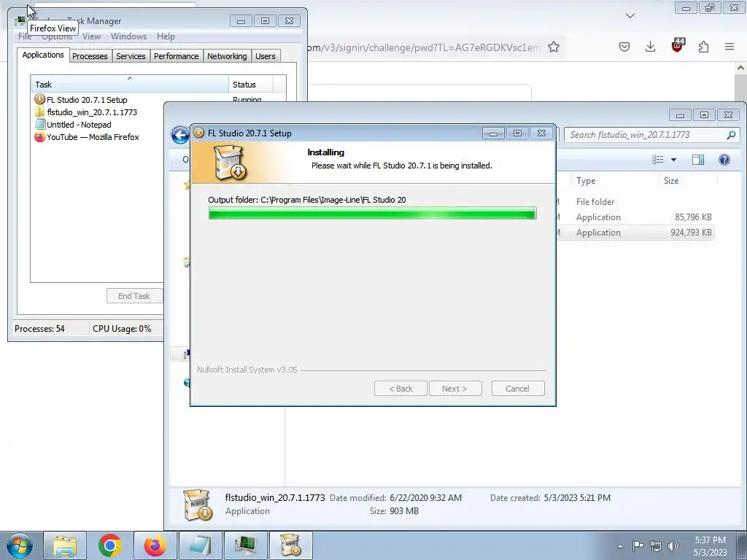Click the installer file icon in details pane
Image resolution: width=747 pixels, height=560 pixels.
pos(198,505)
